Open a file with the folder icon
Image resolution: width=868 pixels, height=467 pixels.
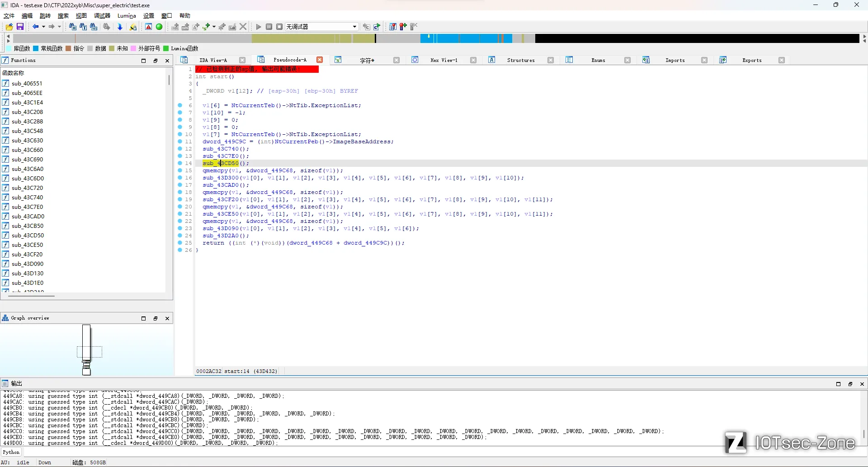pos(9,27)
